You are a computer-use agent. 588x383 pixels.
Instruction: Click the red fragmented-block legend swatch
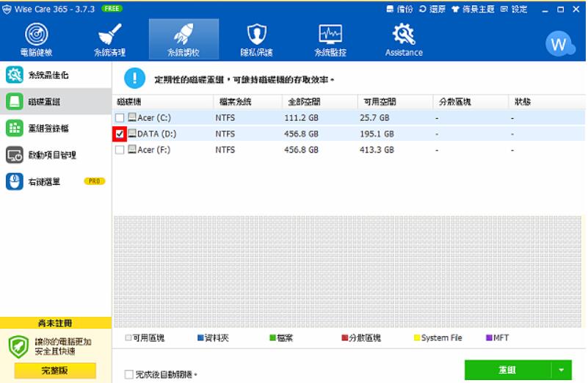344,338
